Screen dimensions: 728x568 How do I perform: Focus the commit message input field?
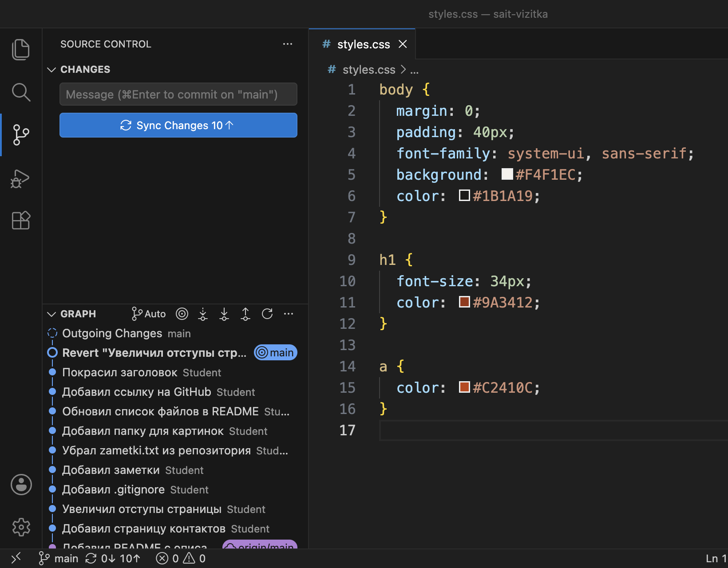click(178, 94)
